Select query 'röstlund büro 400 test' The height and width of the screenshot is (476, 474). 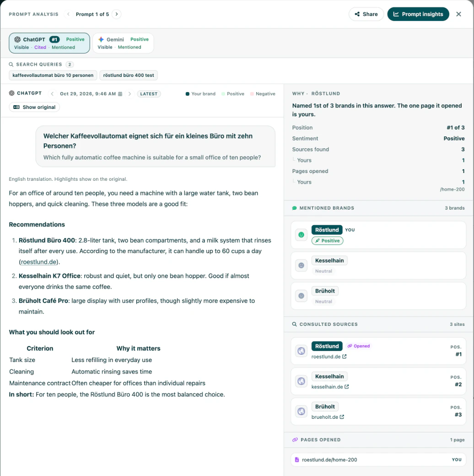[129, 75]
